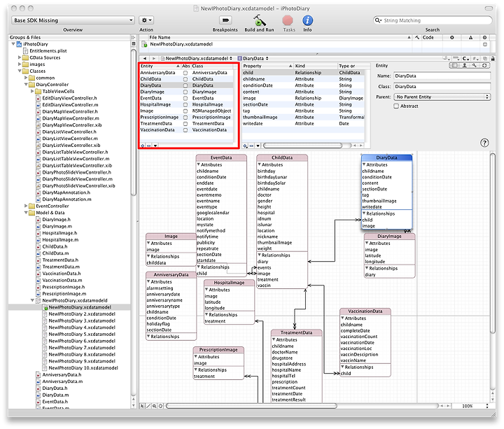Viewport: 504px width, 429px height.
Task: Click add entity plus icon below entity list
Action: coord(143,146)
